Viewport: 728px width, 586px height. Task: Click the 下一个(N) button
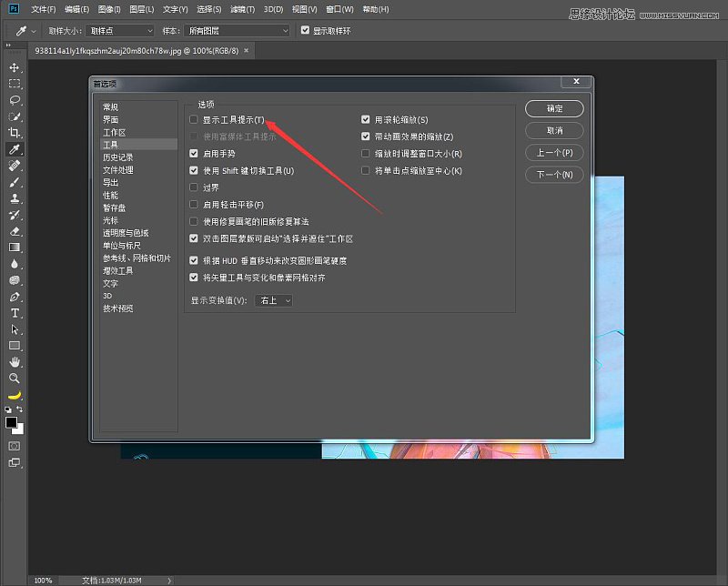click(x=554, y=175)
